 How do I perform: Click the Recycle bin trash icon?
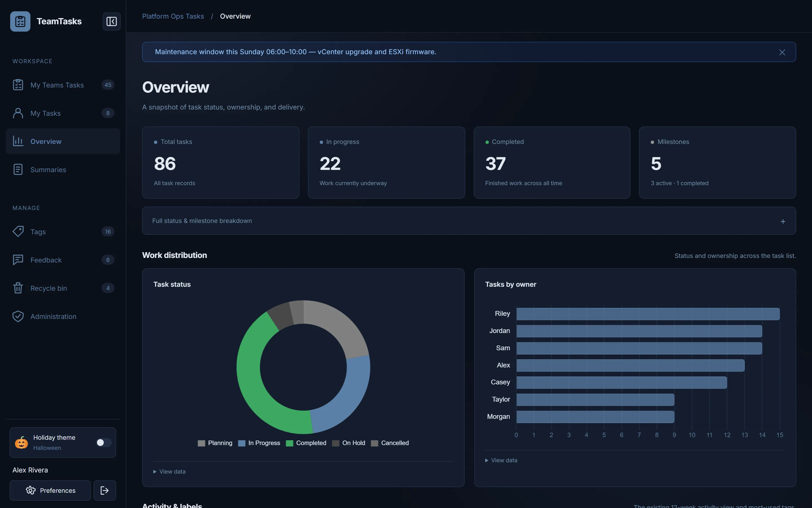(x=18, y=288)
